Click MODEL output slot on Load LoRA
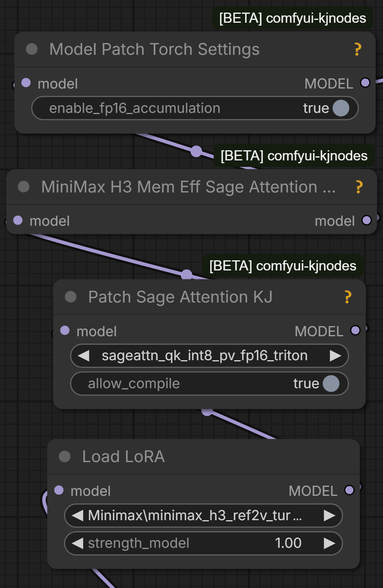The image size is (383, 588). click(349, 490)
